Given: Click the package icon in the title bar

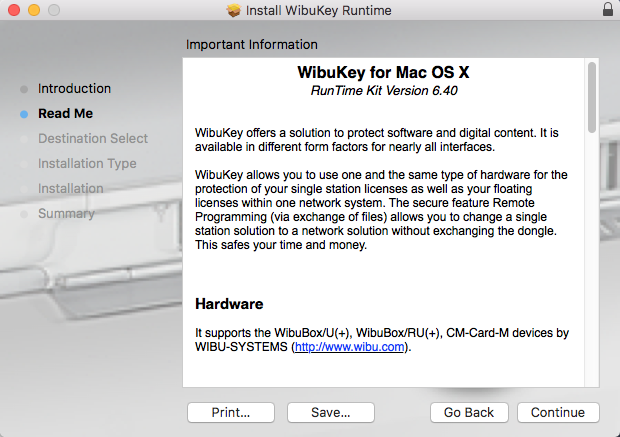Looking at the screenshot, I should point(235,10).
